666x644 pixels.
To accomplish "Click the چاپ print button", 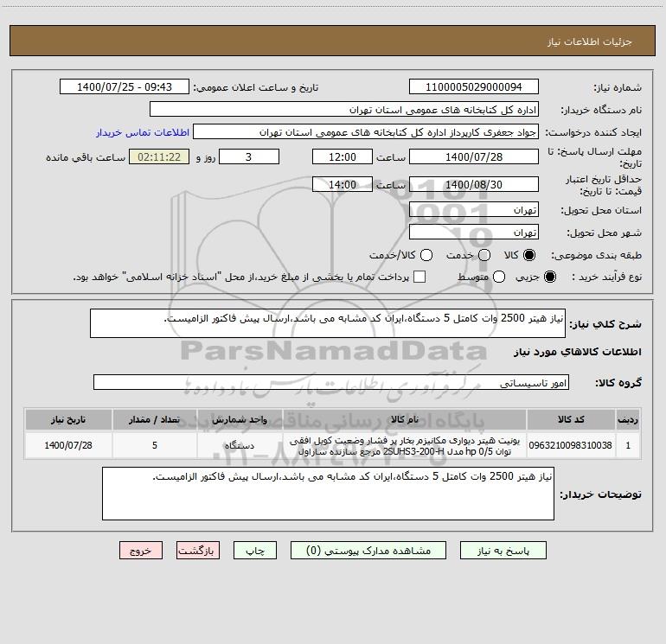I will coord(255,551).
